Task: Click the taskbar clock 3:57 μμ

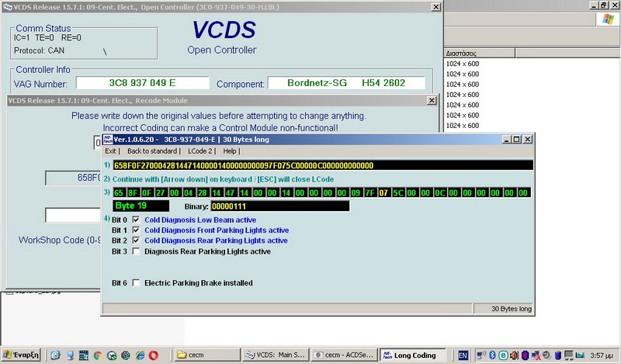Action: (602, 355)
